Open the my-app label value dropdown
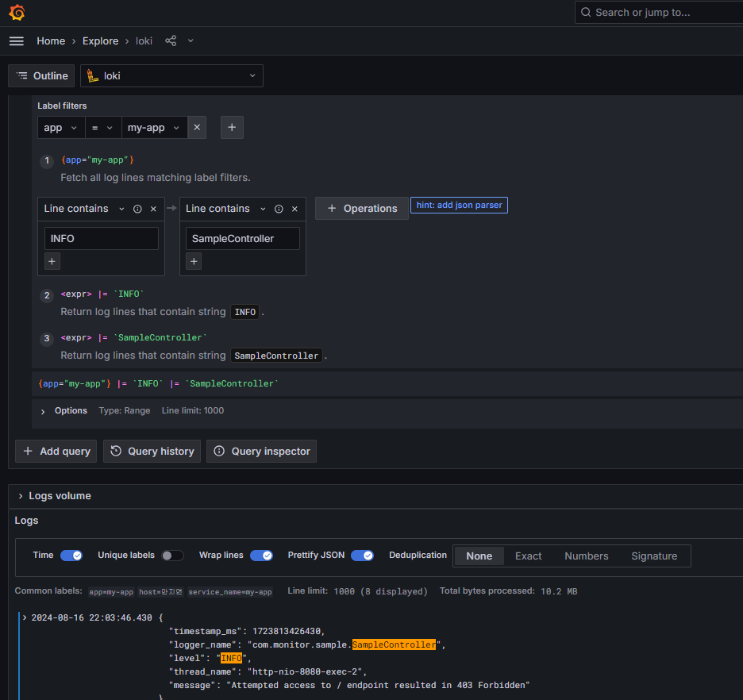The image size is (743, 700). pyautogui.click(x=155, y=128)
